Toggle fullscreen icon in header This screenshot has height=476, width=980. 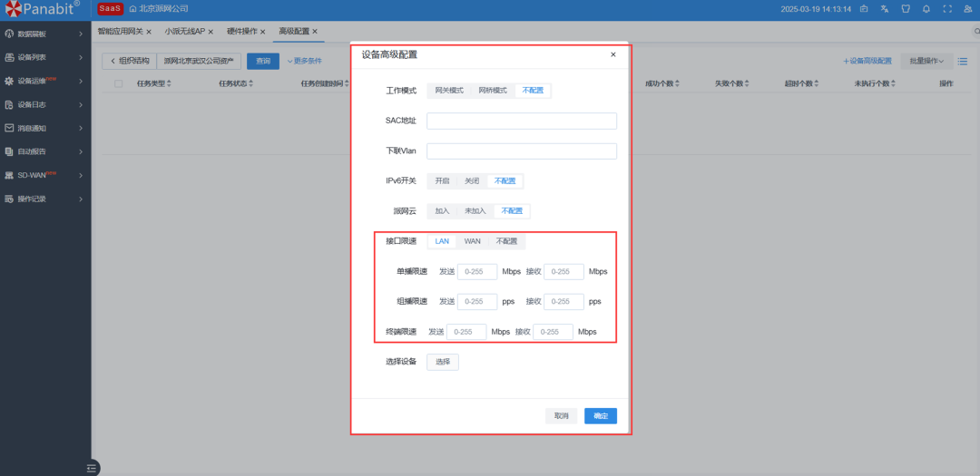tap(947, 9)
